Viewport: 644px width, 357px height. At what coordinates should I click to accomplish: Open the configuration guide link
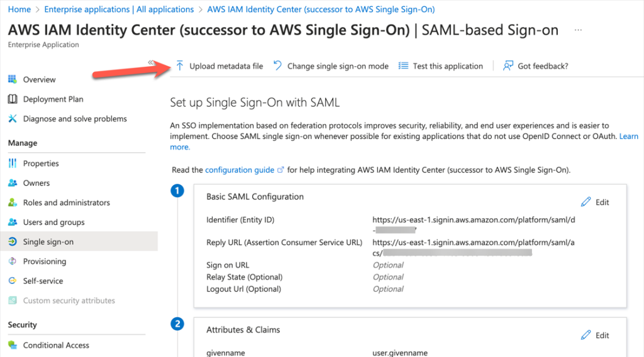point(240,170)
